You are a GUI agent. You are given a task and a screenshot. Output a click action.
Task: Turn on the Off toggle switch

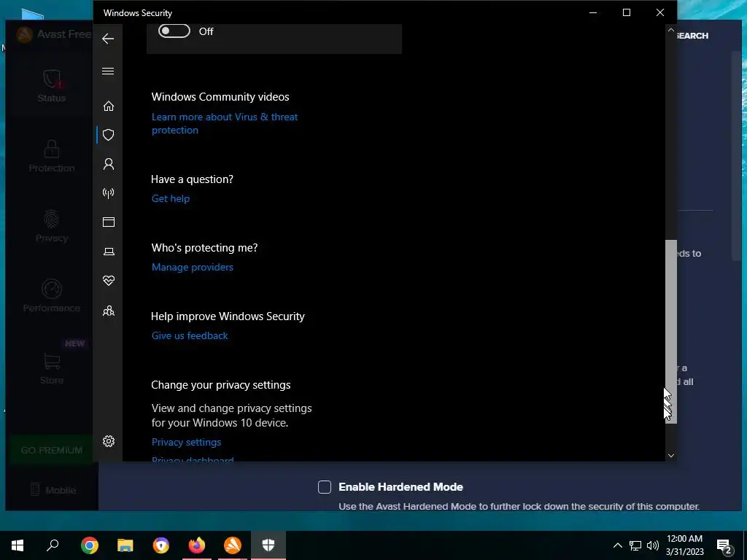click(174, 31)
